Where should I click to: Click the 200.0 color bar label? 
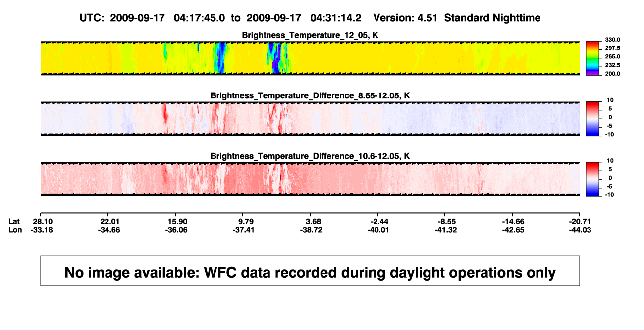(612, 73)
